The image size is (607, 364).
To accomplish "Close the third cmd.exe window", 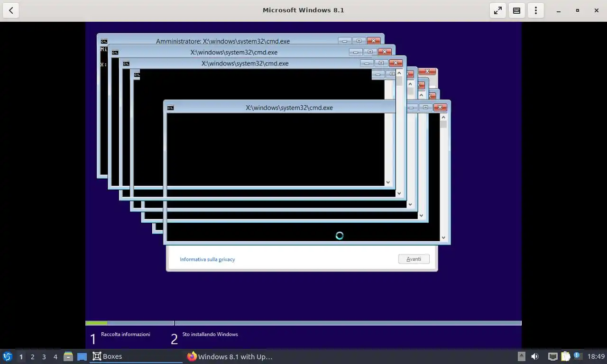I will tap(395, 63).
